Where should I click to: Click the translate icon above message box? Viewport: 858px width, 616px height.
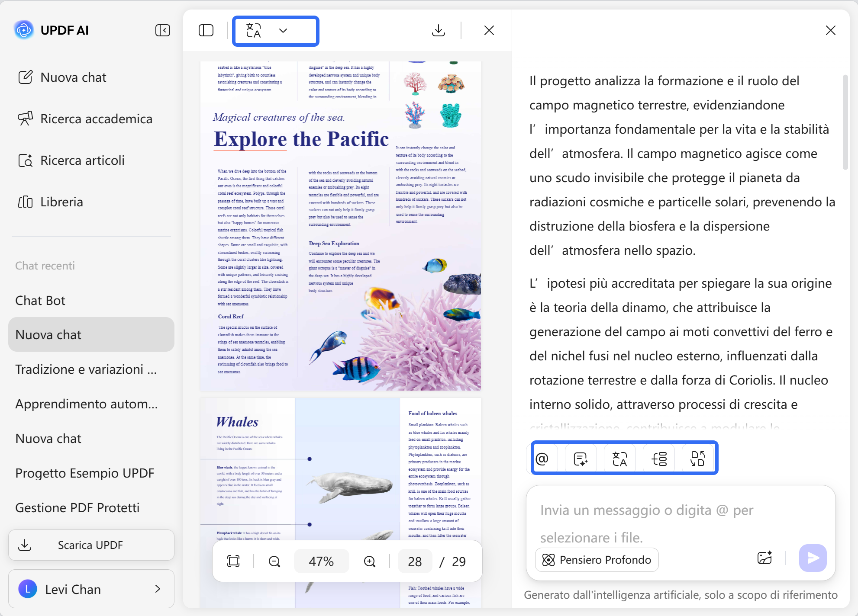[x=619, y=459]
